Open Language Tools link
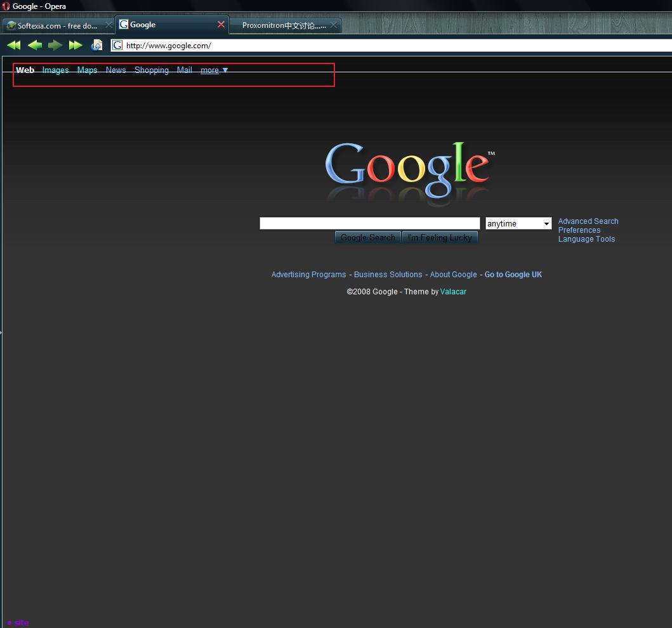Viewport: 672px width, 628px height. click(x=586, y=239)
